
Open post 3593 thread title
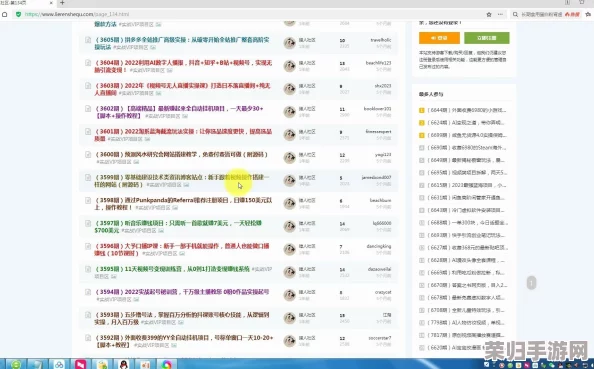tap(182, 318)
